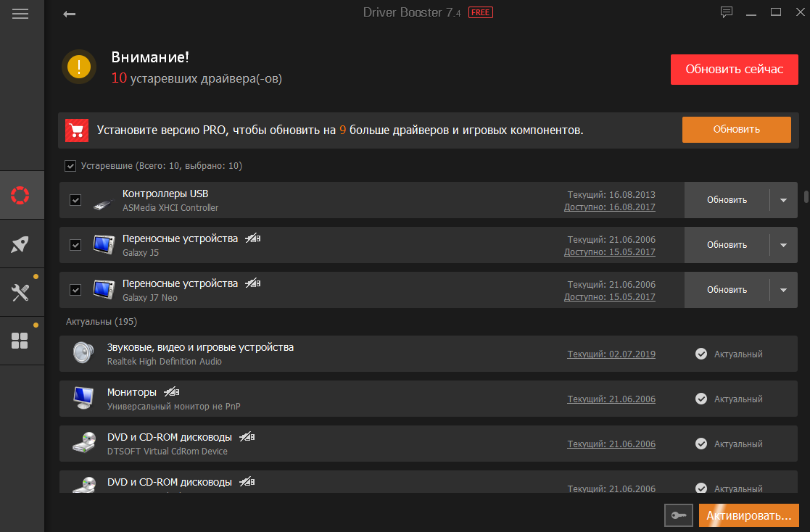Click the DTSOFT Virtual CdRom Device text
The width and height of the screenshot is (810, 532).
pos(168,452)
